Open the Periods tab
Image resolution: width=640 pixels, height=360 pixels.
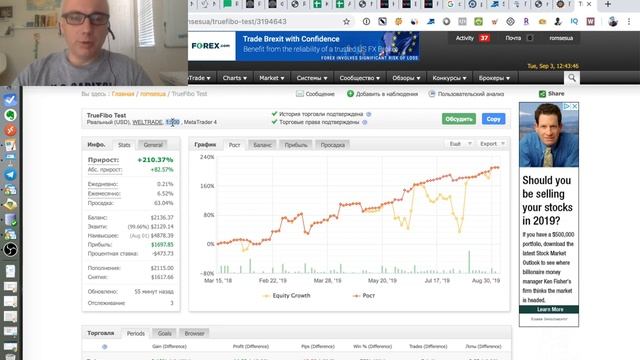(x=136, y=333)
